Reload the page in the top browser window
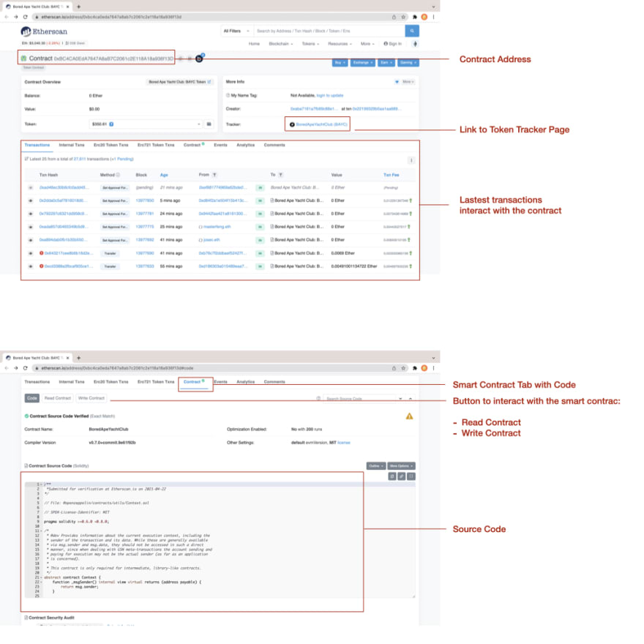The width and height of the screenshot is (644, 644). pyautogui.click(x=25, y=17)
